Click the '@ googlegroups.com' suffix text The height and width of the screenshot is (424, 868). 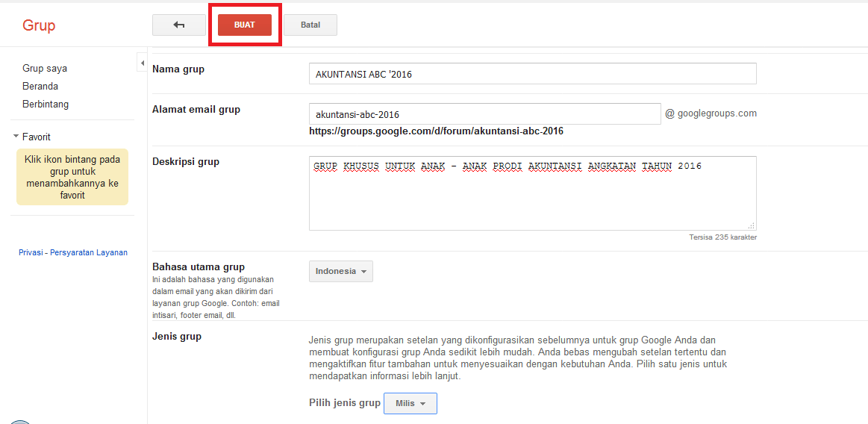pos(711,113)
